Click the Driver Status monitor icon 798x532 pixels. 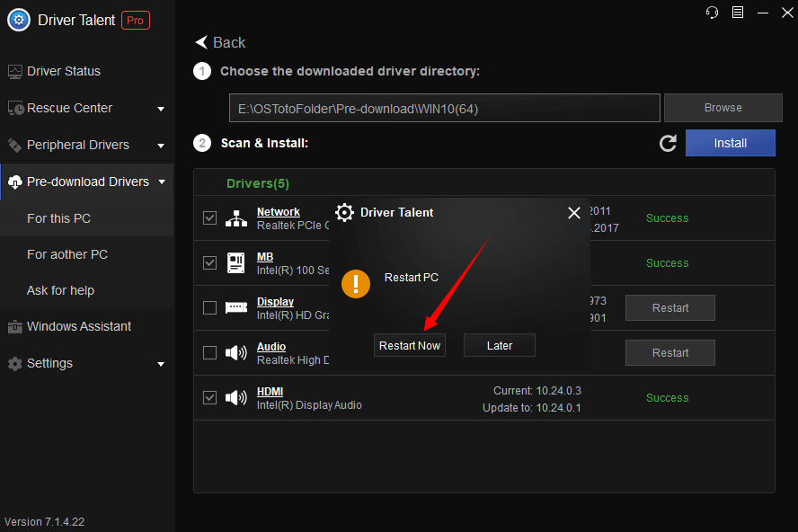14,72
